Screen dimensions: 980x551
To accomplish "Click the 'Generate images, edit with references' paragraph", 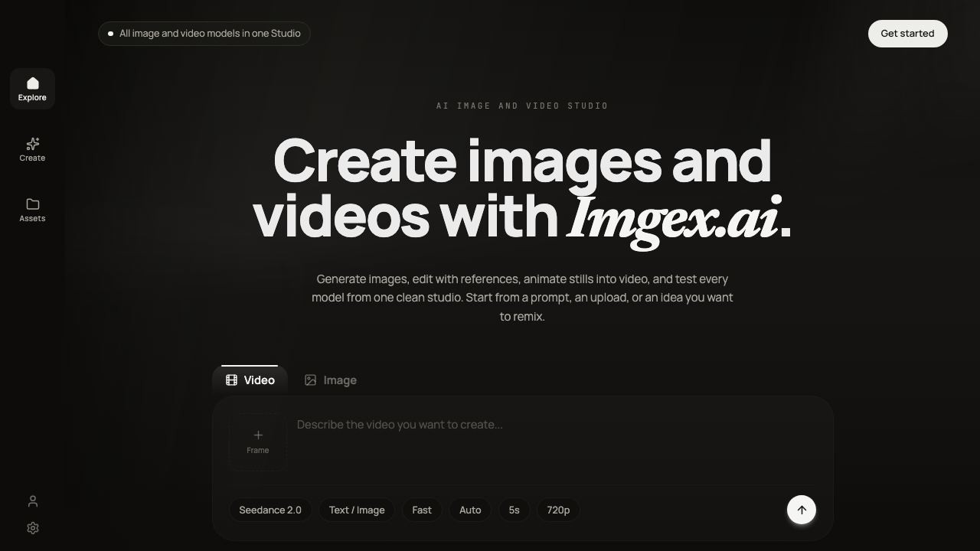I will pyautogui.click(x=522, y=298).
